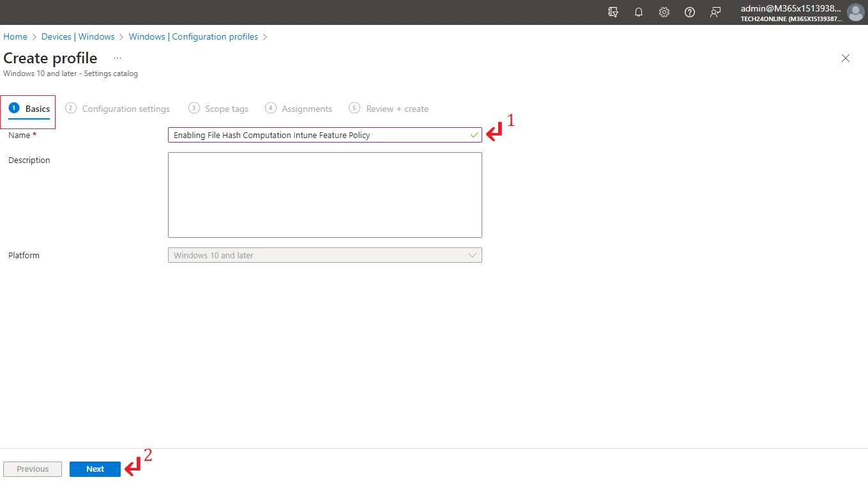Go to Home breadcrumb link

tap(15, 36)
